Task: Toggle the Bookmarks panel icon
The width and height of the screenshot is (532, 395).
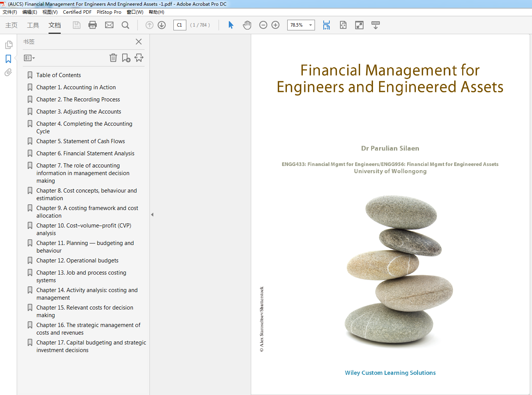Action: click(8, 59)
